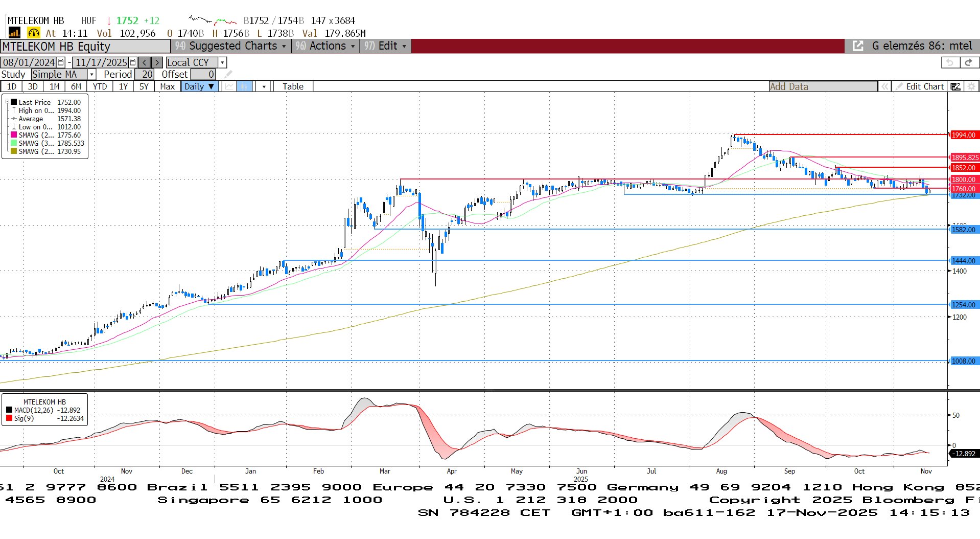Open the start date calendar picker
980x539 pixels.
point(61,62)
